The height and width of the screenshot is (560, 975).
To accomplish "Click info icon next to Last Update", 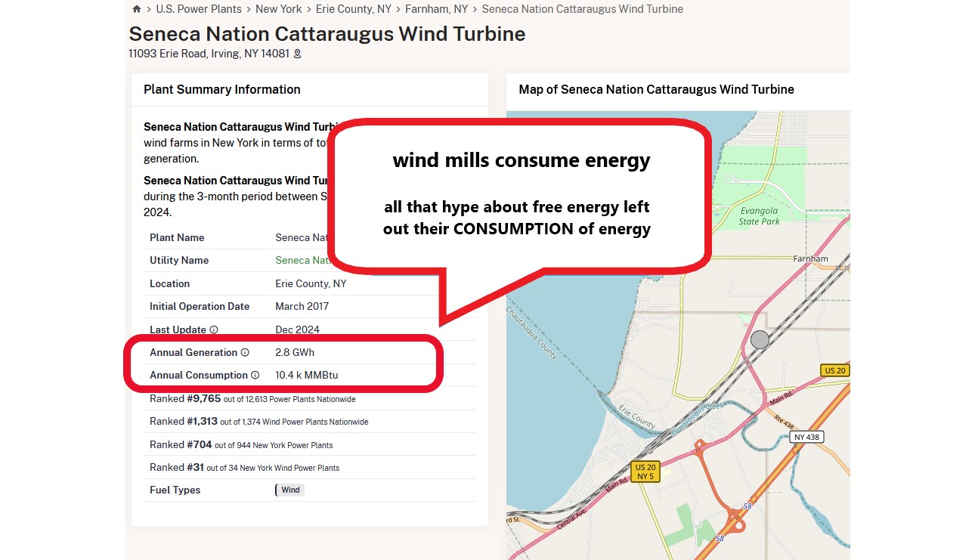I will 214,330.
